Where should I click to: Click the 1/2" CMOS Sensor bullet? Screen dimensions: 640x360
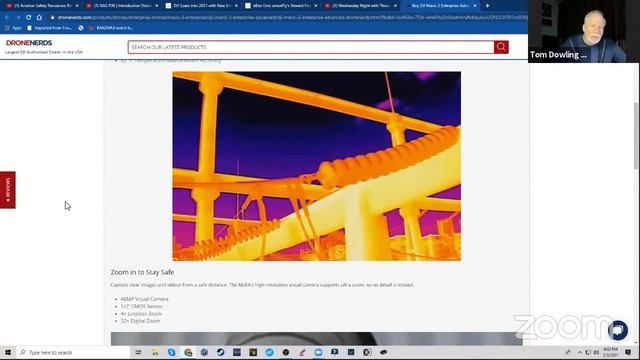pos(142,307)
